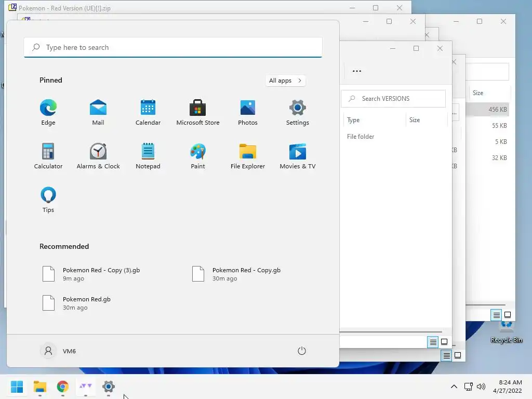Image resolution: width=532 pixels, height=399 pixels.
Task: Switch VERSIONS window to large icons view
Action: (444, 342)
